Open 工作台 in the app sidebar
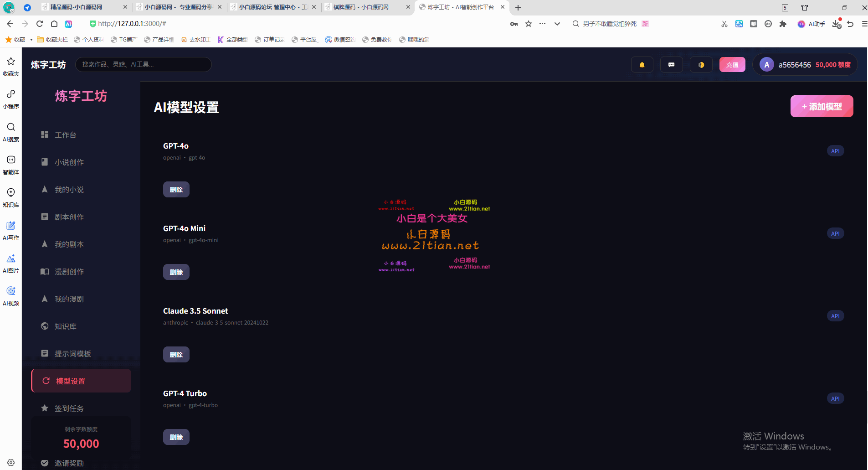Image resolution: width=868 pixels, height=470 pixels. (81, 135)
